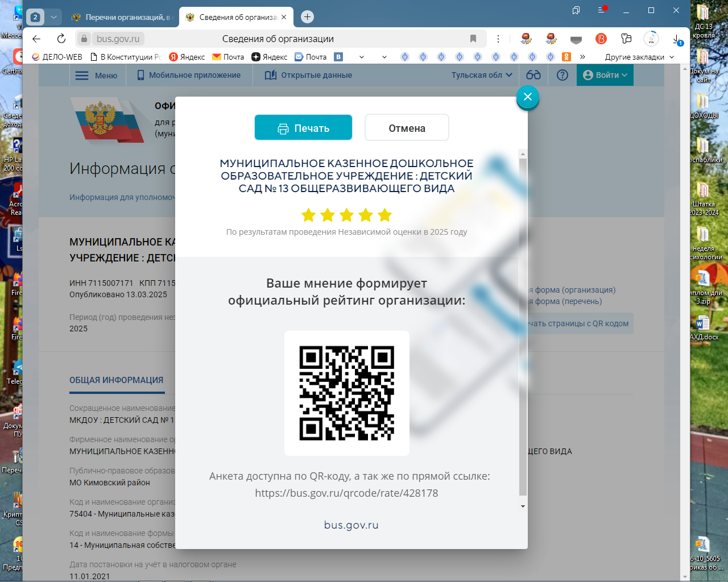This screenshot has width=728, height=582.
Task: Expand the Войти login dropdown
Action: [605, 75]
